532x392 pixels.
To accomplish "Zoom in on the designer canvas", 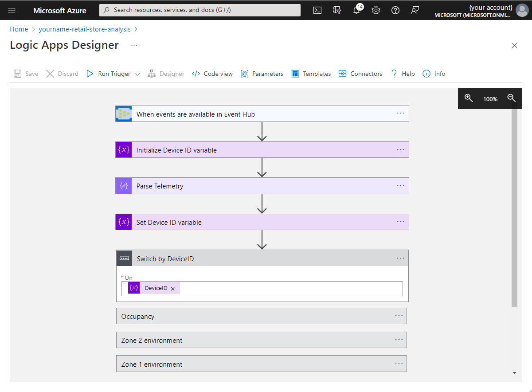I will [x=469, y=98].
